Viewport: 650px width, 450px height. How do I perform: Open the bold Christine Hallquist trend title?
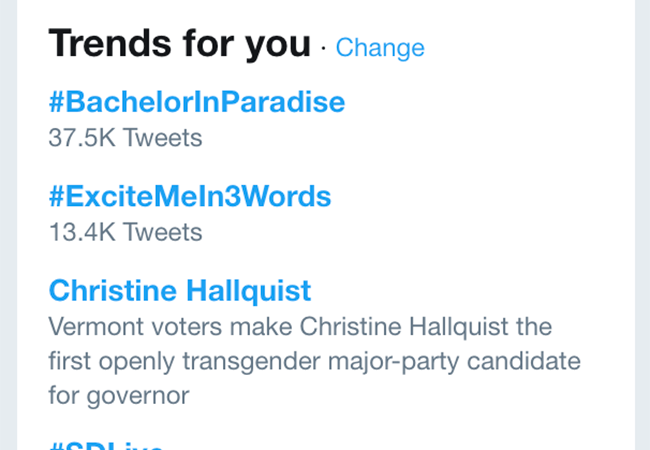point(180,290)
